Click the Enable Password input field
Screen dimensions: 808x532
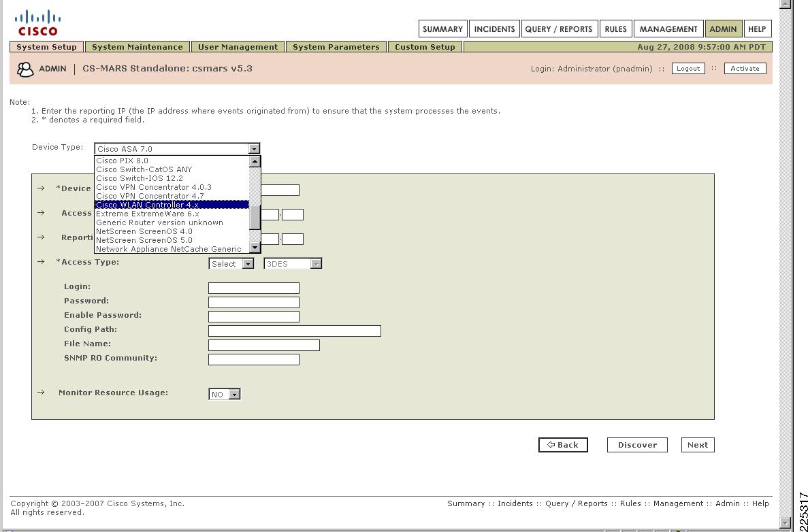[253, 317]
